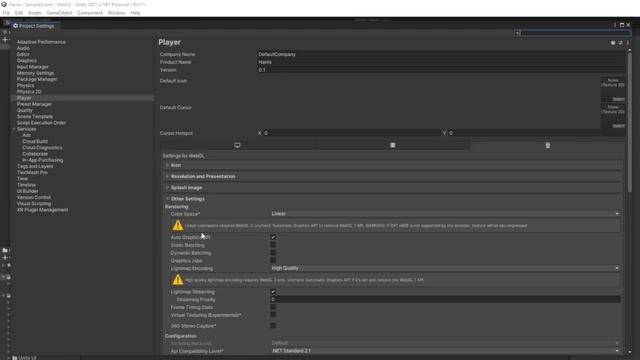Open the Player settings kebab menu

tap(628, 43)
